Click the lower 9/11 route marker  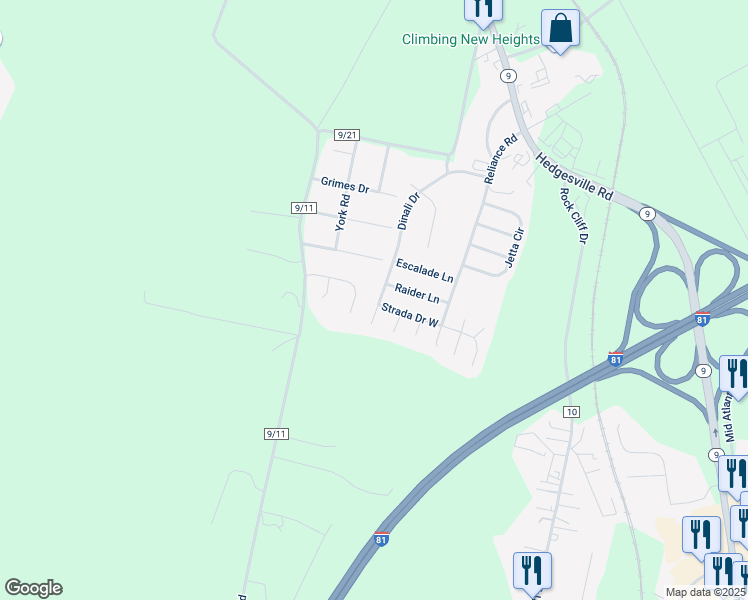coord(276,434)
